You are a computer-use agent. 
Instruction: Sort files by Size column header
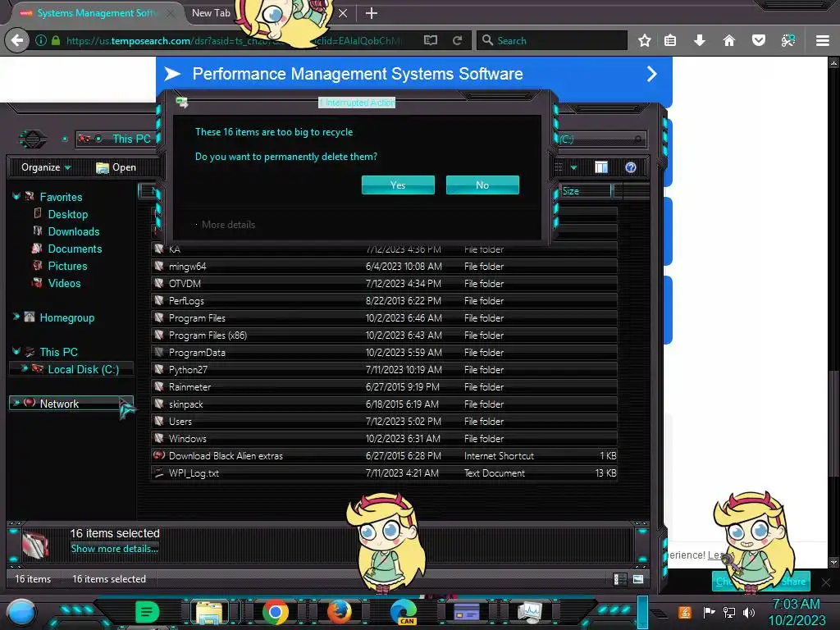(x=586, y=190)
